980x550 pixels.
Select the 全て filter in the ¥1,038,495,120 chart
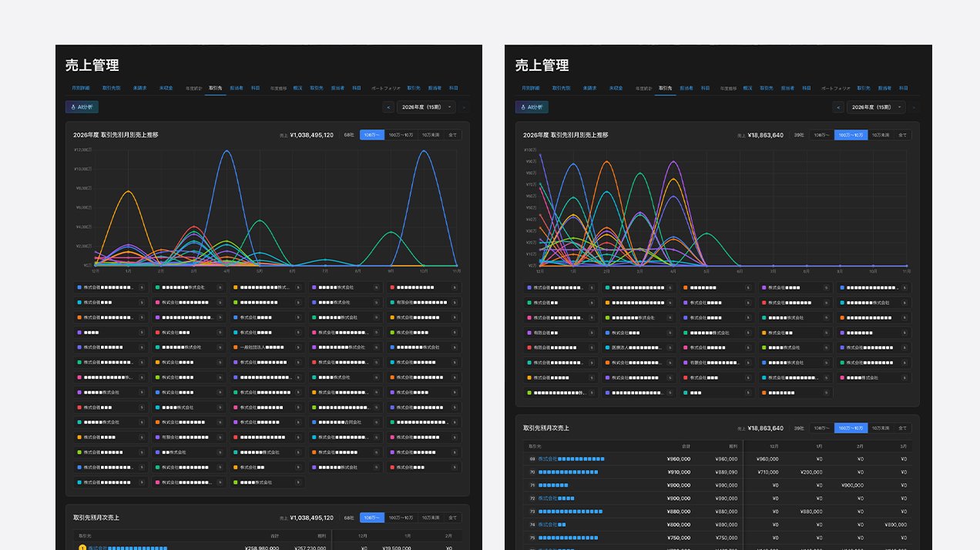point(452,135)
